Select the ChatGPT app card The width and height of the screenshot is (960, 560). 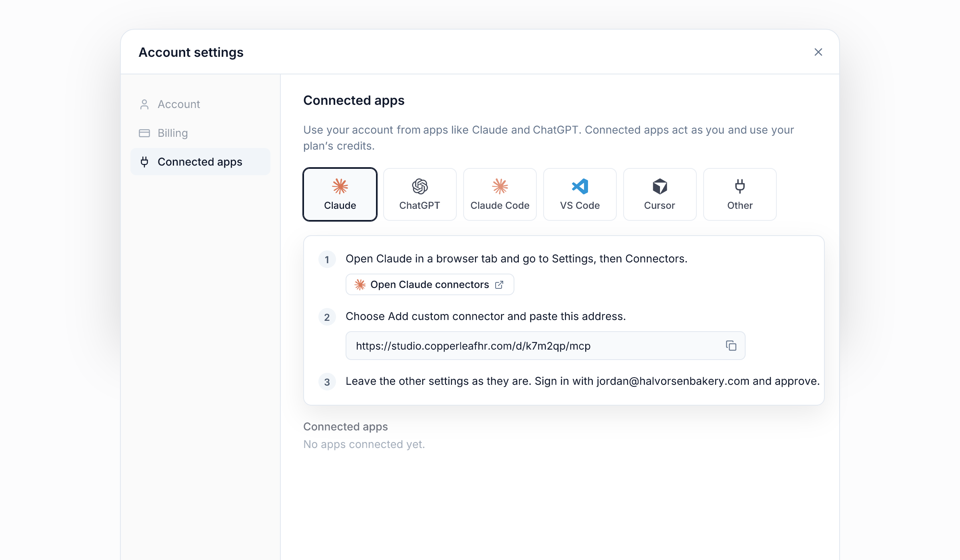pos(420,194)
